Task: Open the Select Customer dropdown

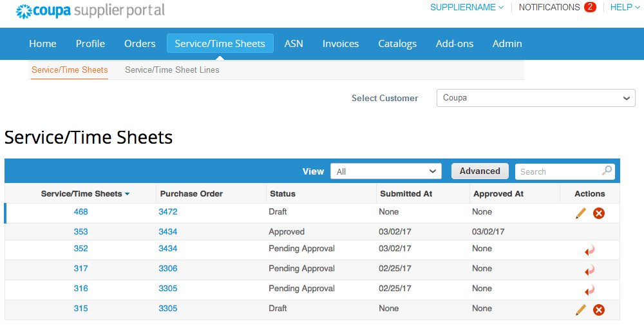Action: click(536, 99)
